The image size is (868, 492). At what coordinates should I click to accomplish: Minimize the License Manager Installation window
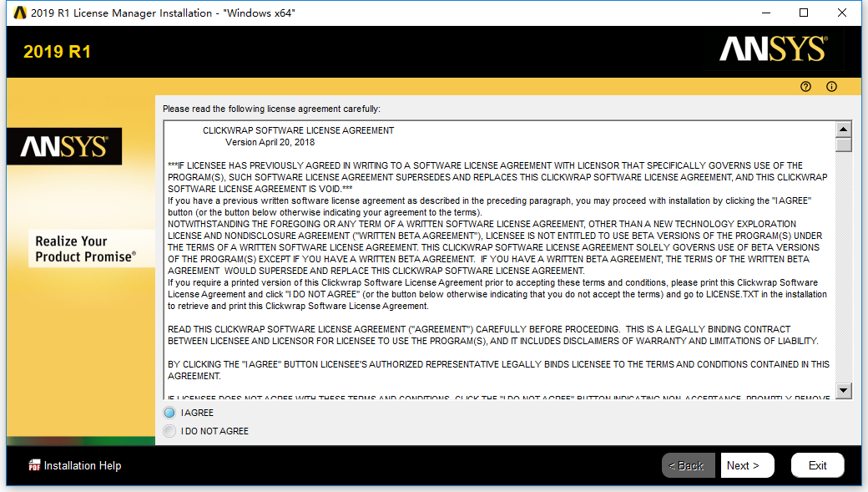click(766, 13)
